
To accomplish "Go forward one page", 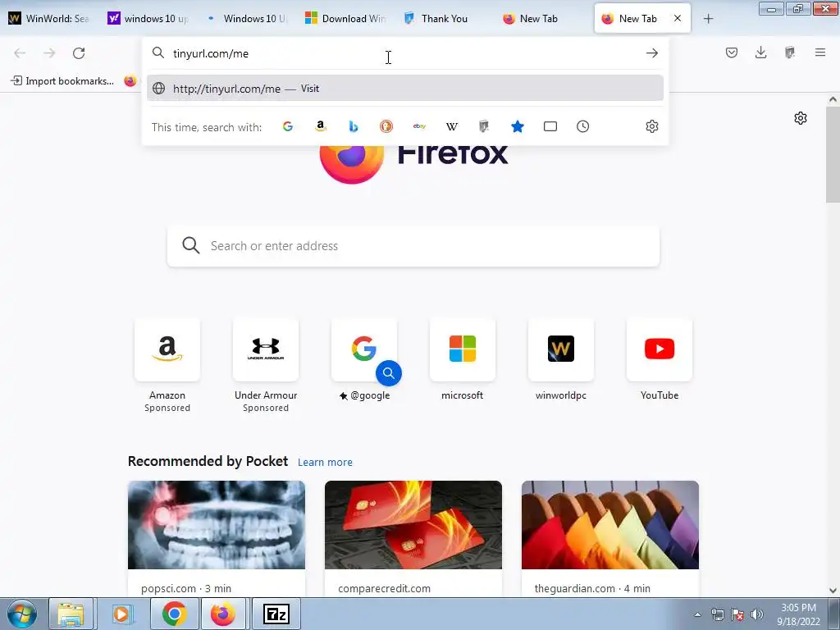I will (49, 53).
